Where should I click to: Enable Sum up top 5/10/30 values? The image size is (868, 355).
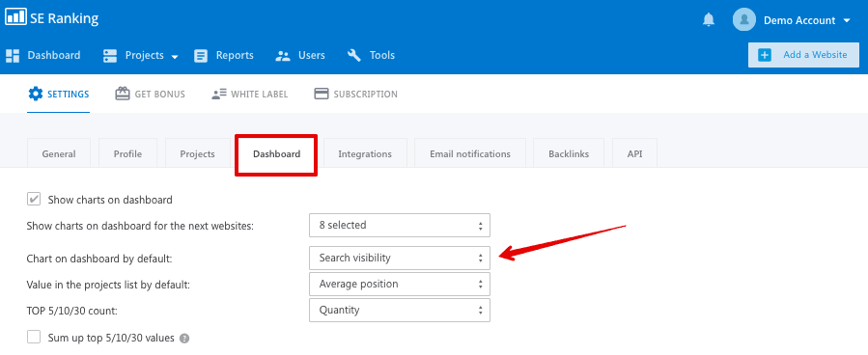pyautogui.click(x=34, y=337)
